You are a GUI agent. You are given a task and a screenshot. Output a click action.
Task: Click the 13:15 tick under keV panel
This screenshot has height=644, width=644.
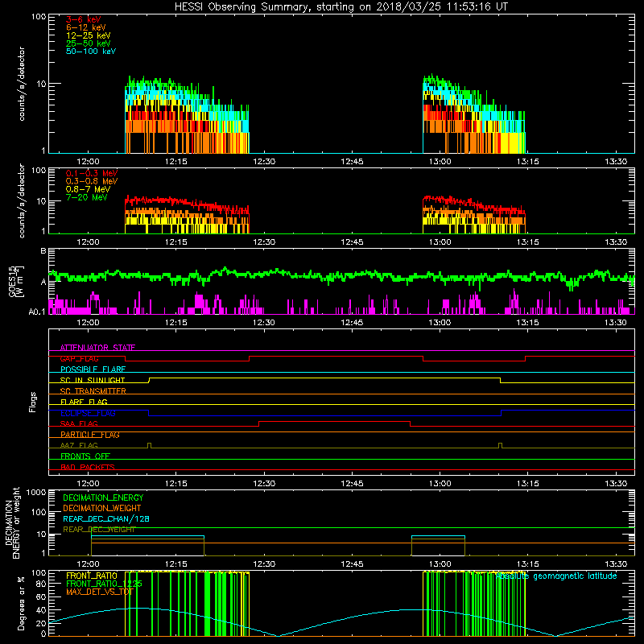point(528,162)
